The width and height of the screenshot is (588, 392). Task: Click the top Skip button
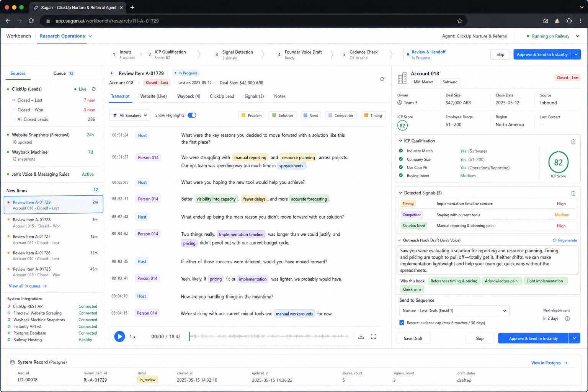[x=500, y=54]
